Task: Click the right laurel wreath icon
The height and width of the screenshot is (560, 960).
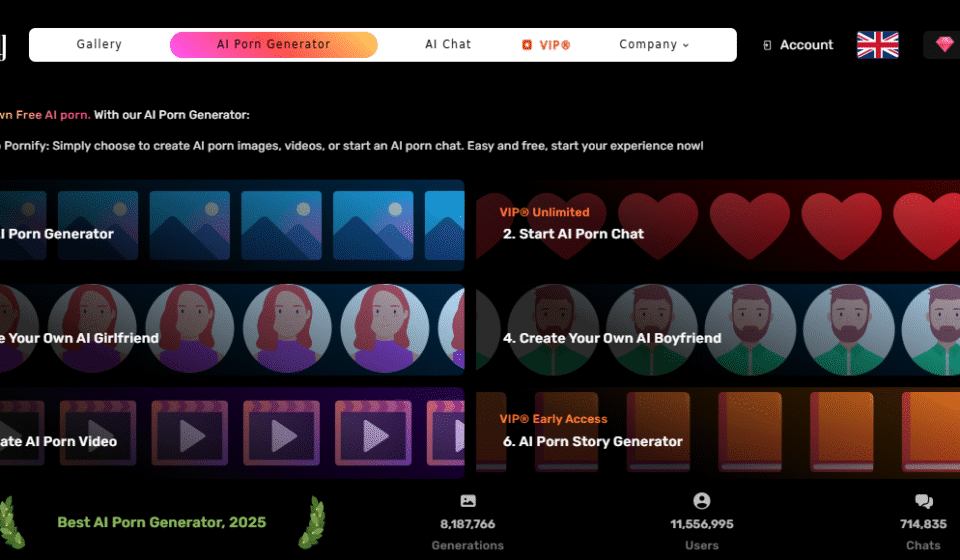Action: coord(311,520)
